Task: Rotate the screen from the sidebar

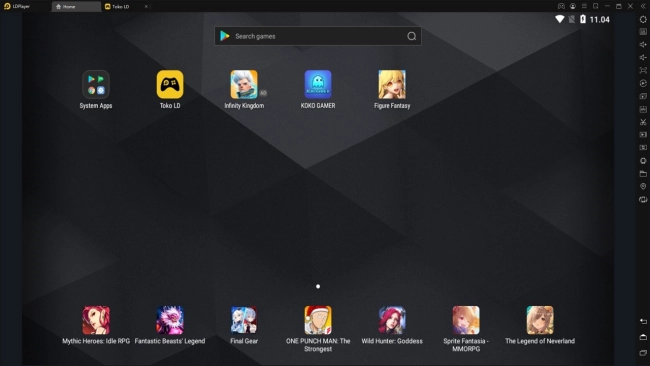Action: (x=643, y=199)
